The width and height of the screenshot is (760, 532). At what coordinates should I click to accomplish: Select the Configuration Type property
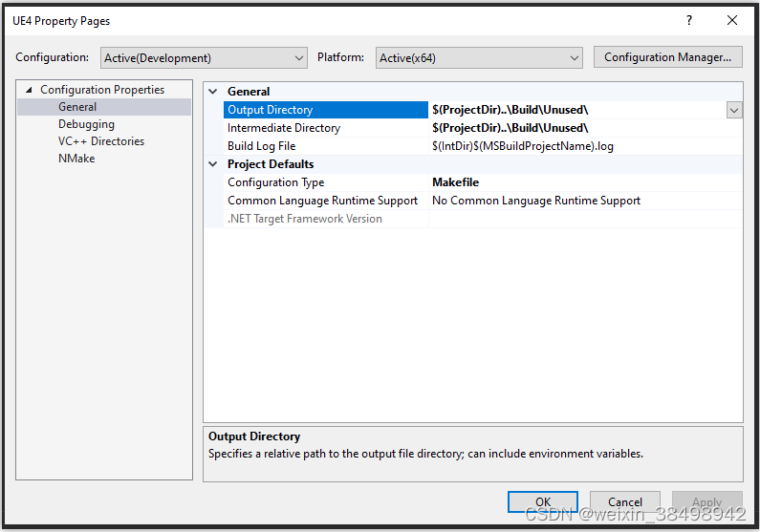[x=326, y=182]
